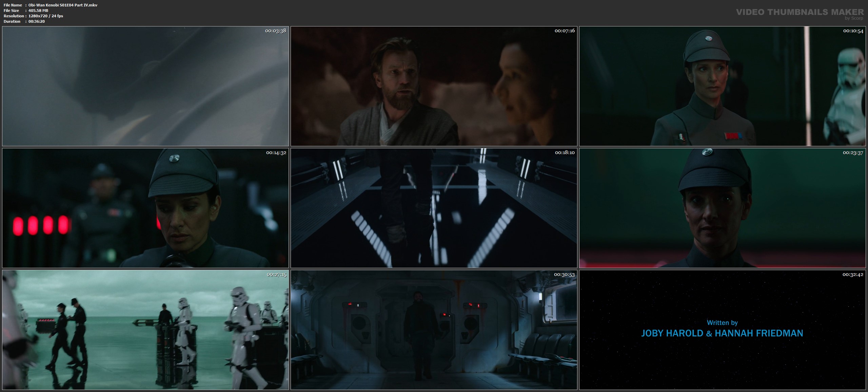Click the 'Written by' credit text
868x392 pixels.
(x=722, y=323)
